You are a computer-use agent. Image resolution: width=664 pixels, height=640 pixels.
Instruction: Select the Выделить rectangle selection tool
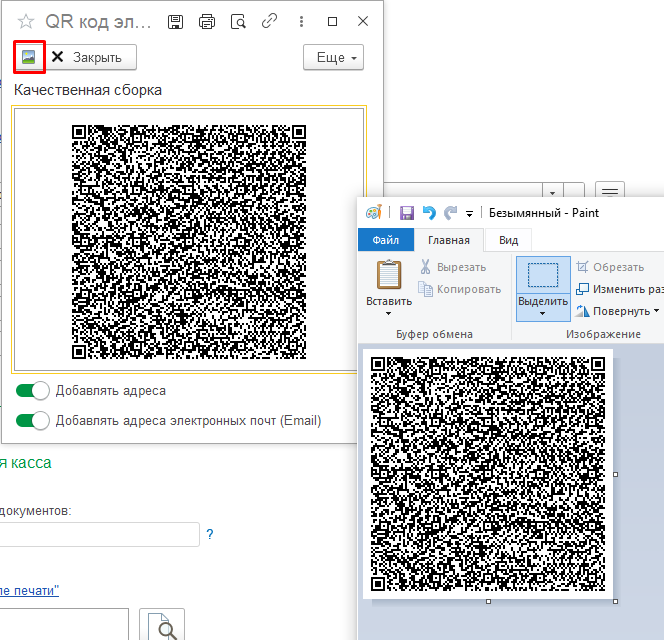(543, 275)
